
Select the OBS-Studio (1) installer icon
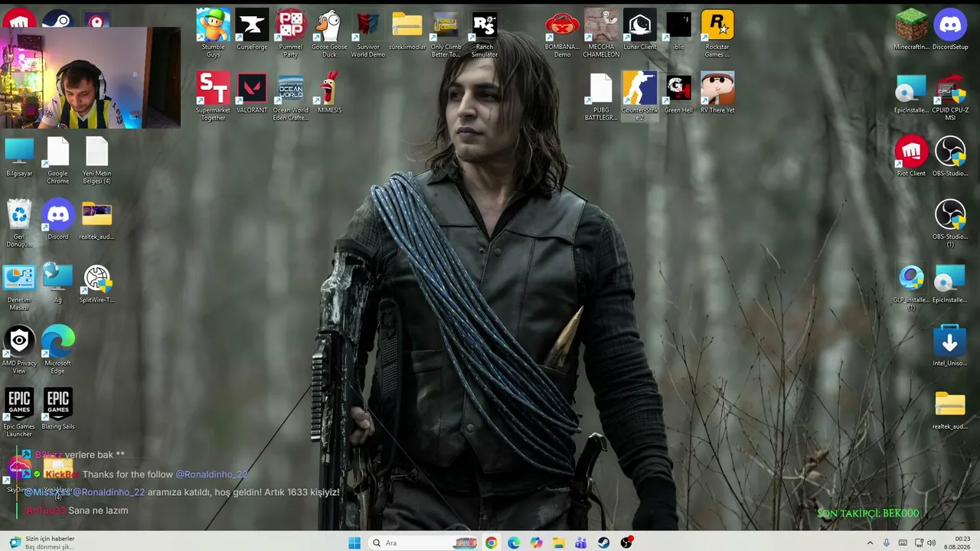pos(950,223)
